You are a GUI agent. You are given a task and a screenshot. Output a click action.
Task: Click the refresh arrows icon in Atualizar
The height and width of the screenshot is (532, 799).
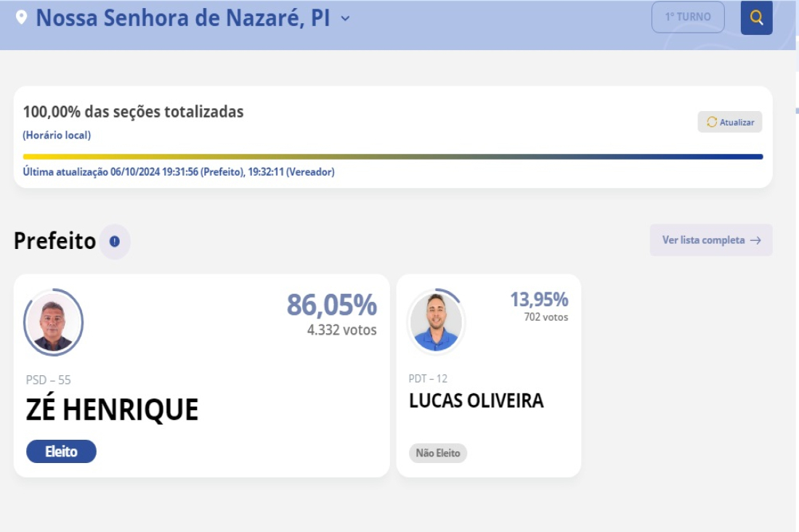pyautogui.click(x=712, y=122)
